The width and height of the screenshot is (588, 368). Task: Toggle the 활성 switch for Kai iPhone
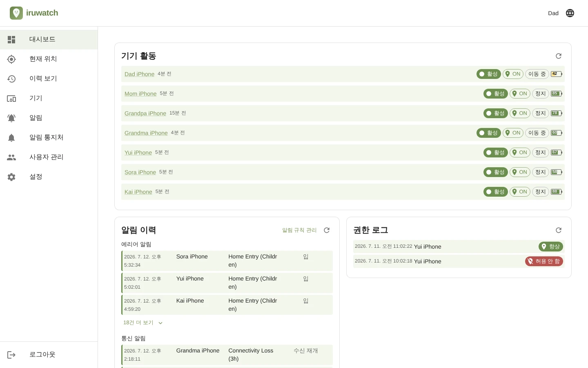point(496,192)
